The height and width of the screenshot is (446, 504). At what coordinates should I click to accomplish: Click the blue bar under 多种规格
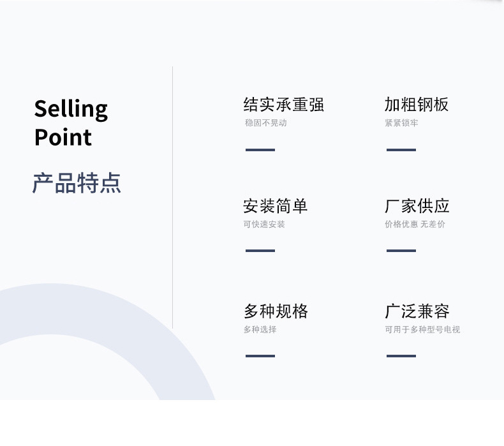tap(260, 355)
